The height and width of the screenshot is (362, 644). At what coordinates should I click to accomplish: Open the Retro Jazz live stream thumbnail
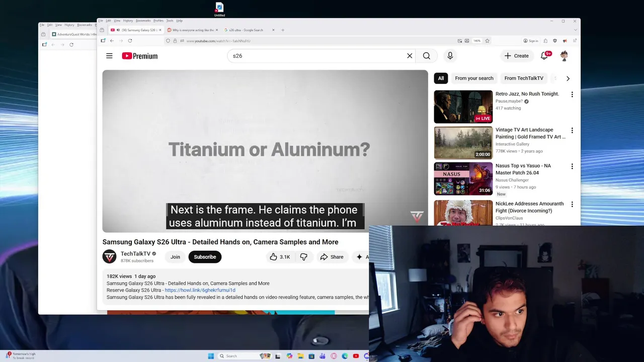tap(463, 107)
